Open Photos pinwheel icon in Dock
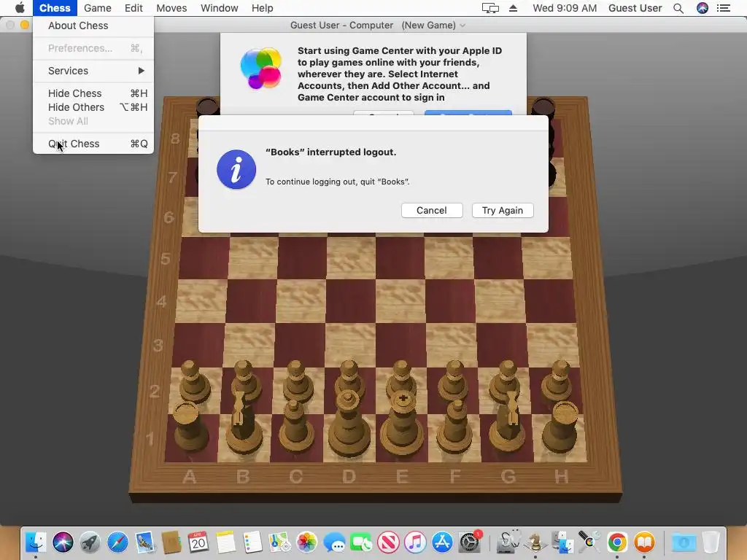This screenshot has width=747, height=560. [307, 542]
